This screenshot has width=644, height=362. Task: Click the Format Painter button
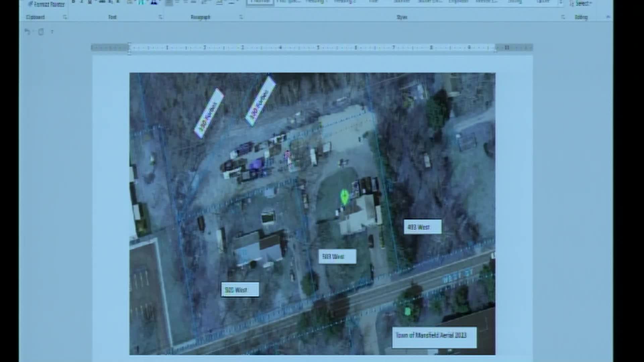click(x=46, y=4)
